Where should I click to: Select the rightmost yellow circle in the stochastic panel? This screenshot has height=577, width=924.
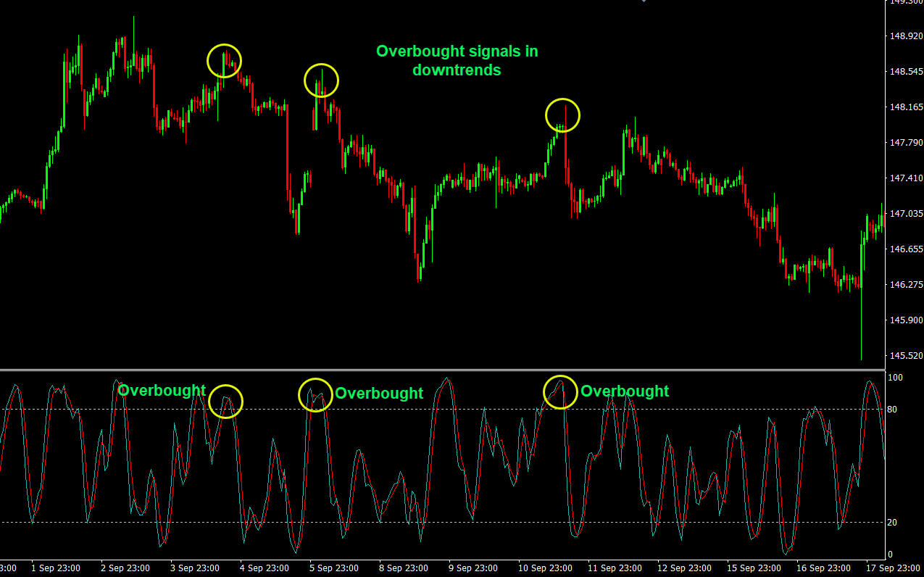tap(560, 392)
